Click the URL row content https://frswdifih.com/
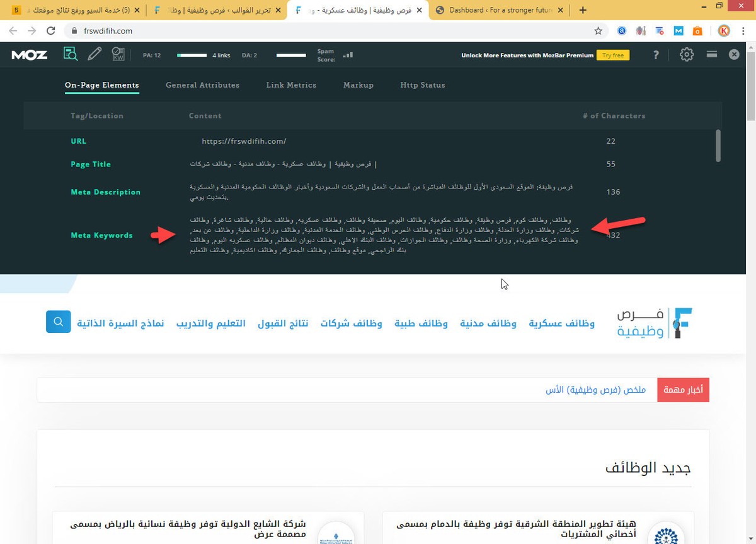Image resolution: width=756 pixels, height=544 pixels. point(244,141)
